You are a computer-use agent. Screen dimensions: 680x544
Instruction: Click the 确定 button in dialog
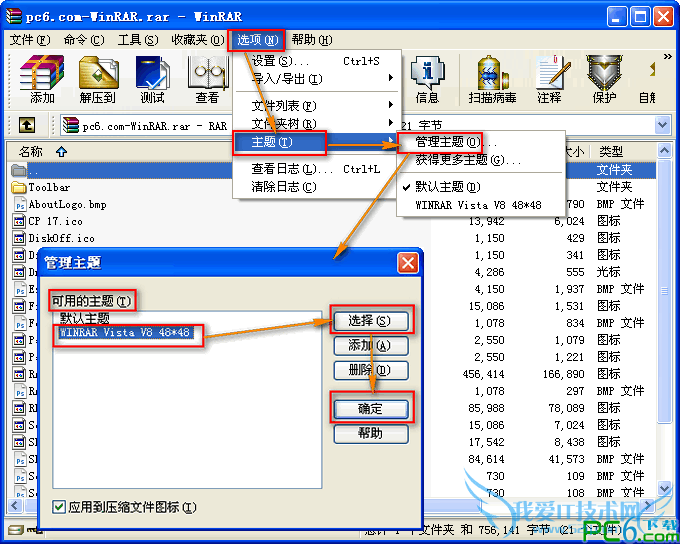click(371, 409)
